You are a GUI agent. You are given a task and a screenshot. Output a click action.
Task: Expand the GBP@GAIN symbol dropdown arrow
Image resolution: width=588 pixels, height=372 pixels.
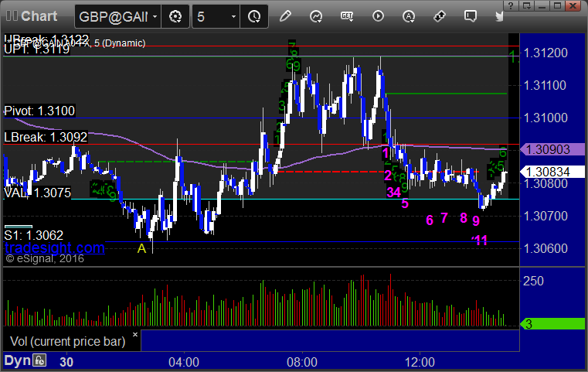tap(155, 16)
